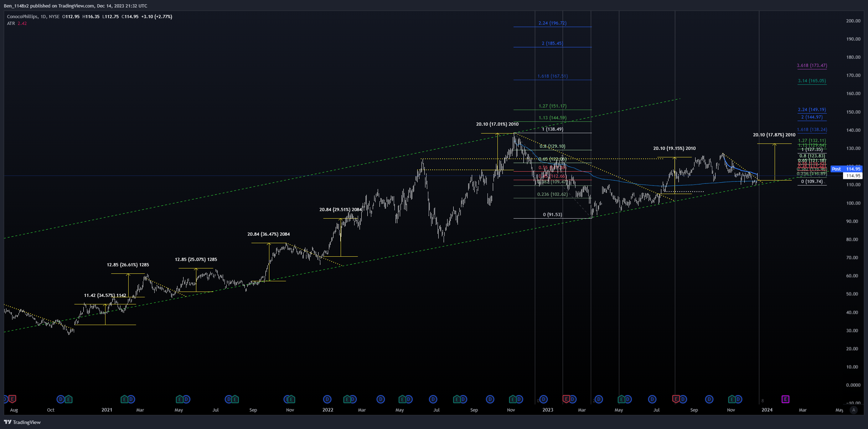
Task: Select the Fib level '3.618 (173.47)'
Action: click(812, 65)
